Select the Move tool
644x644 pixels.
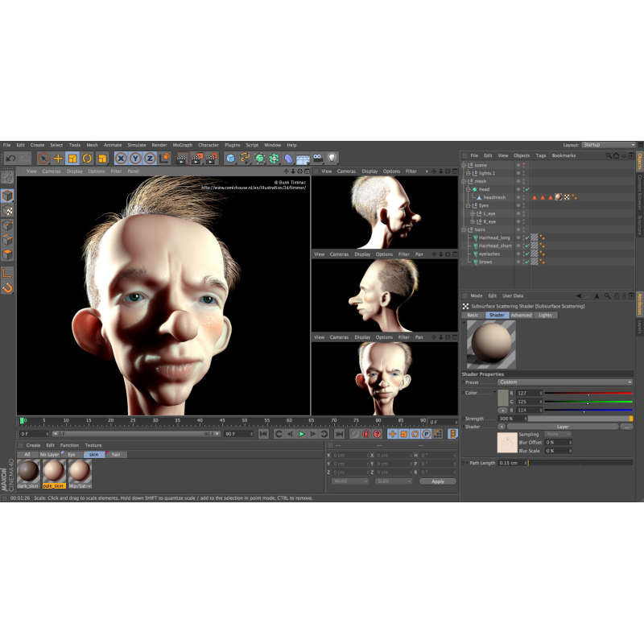tap(58, 159)
